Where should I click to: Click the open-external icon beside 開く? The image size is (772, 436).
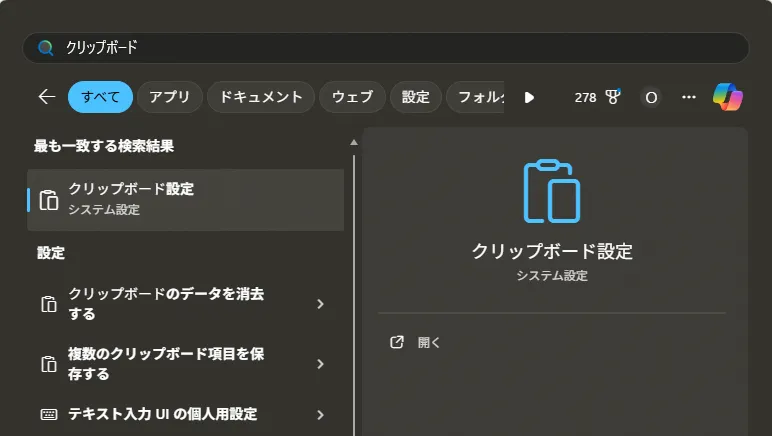[397, 342]
